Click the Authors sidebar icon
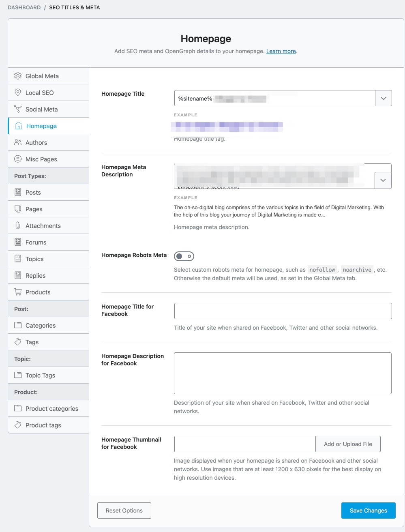The width and height of the screenshot is (405, 532). point(36,142)
